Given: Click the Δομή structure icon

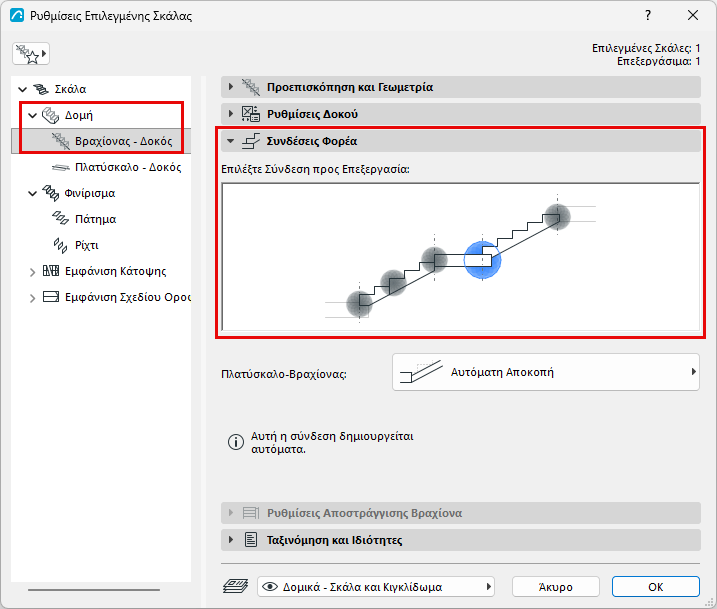Looking at the screenshot, I should (50, 115).
